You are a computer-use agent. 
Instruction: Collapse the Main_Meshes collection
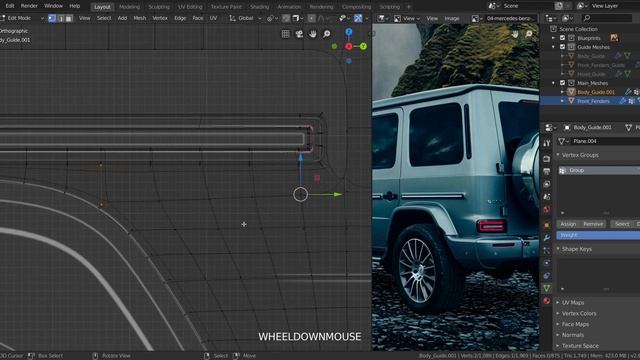(553, 83)
